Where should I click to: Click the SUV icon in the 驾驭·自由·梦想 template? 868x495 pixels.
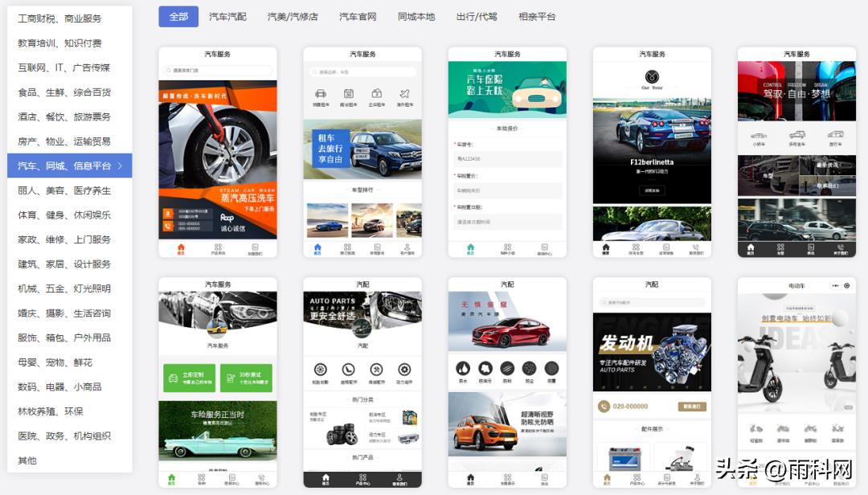coord(797,134)
